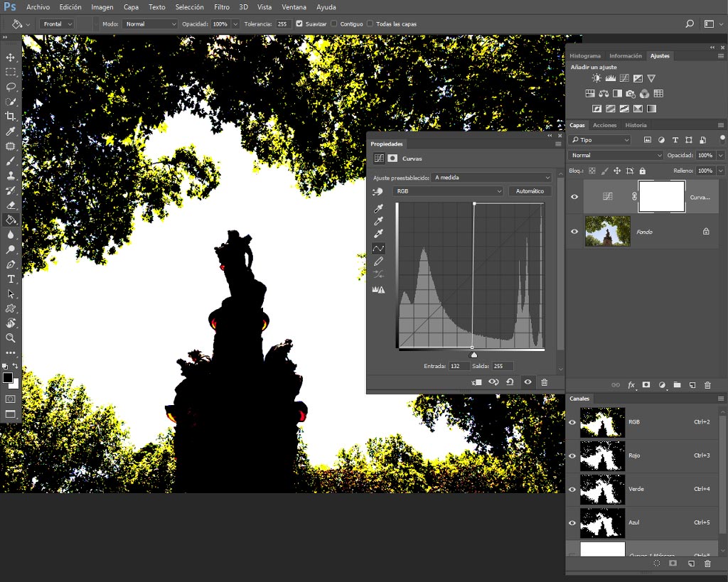Toggle Curves adjustment visibility in Properties

click(x=528, y=382)
